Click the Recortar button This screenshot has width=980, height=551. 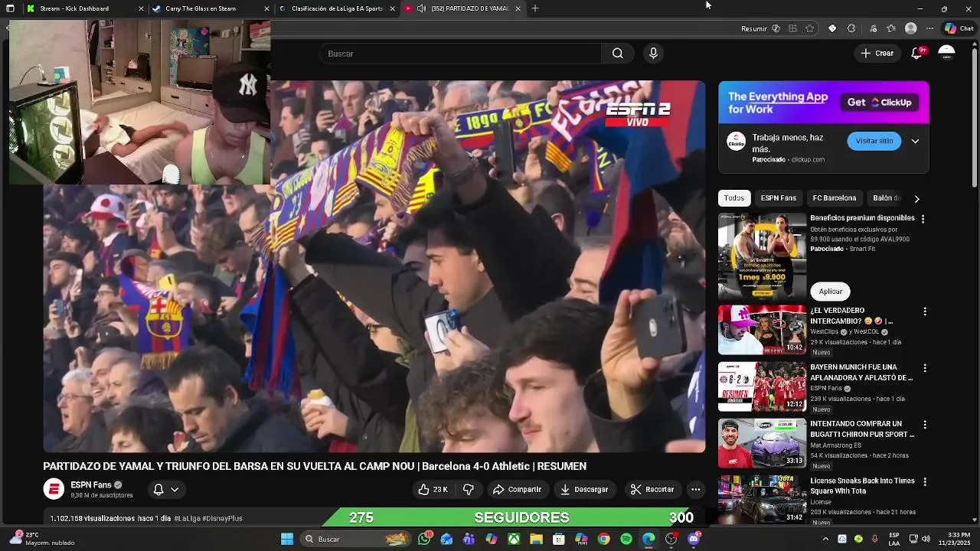652,490
